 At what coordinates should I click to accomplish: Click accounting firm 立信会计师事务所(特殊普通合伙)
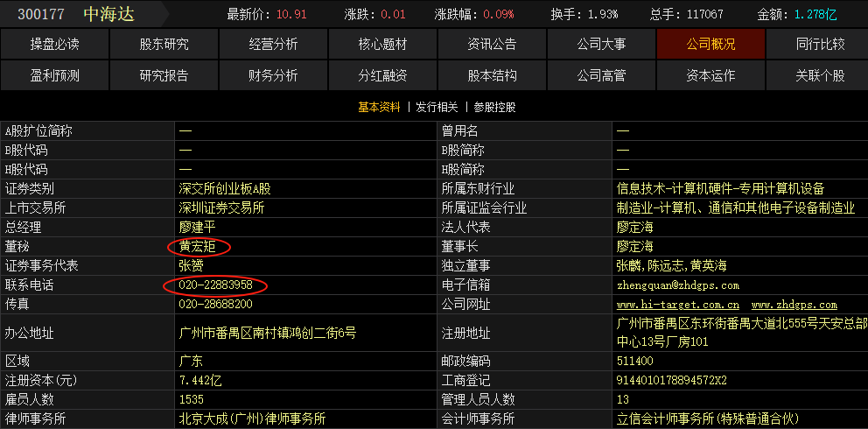pyautogui.click(x=708, y=418)
